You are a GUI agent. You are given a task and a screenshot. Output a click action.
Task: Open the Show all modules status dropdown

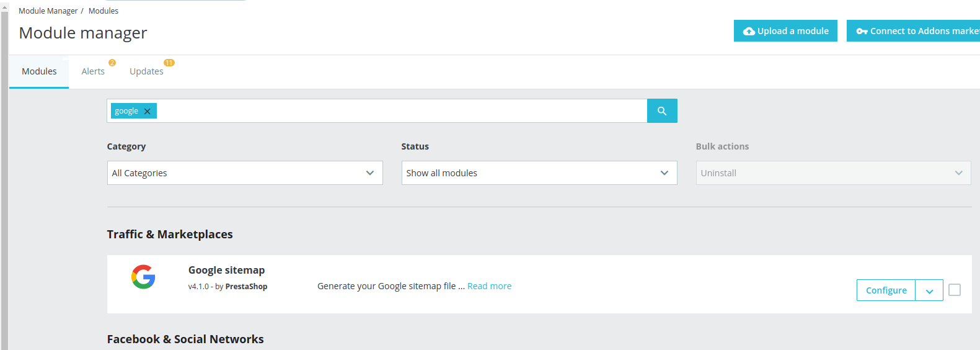tap(539, 173)
